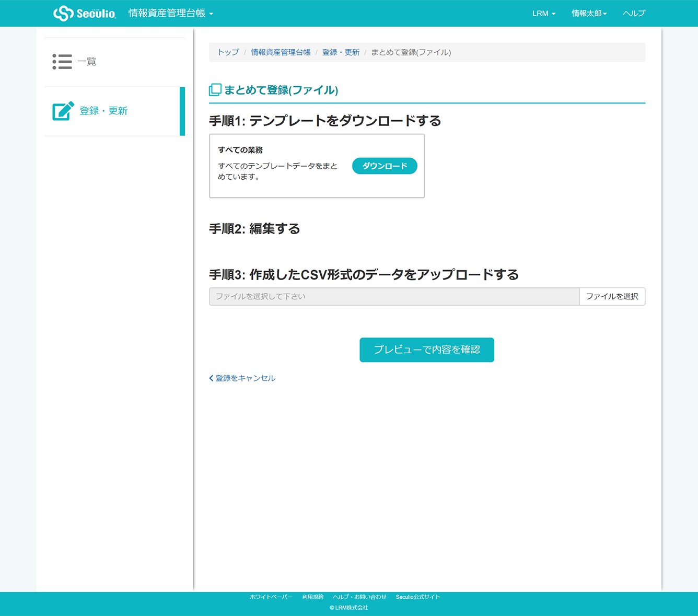
Task: Open the ヘルプ menu in header
Action: (634, 14)
